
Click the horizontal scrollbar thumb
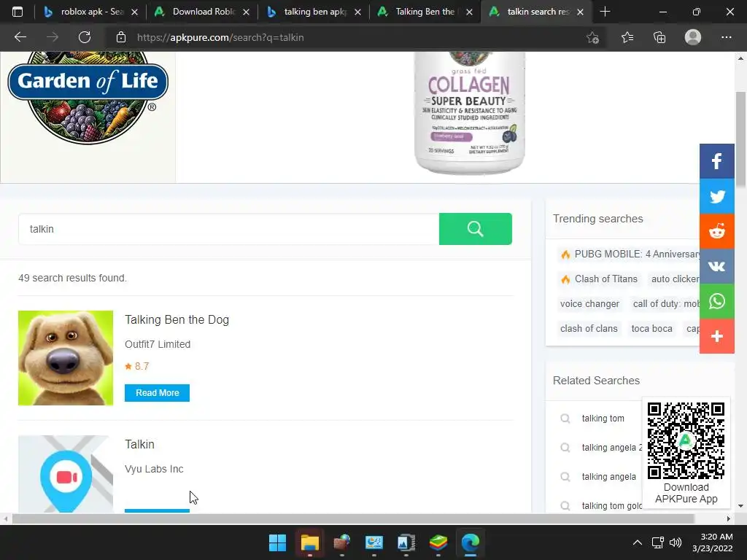click(353, 518)
